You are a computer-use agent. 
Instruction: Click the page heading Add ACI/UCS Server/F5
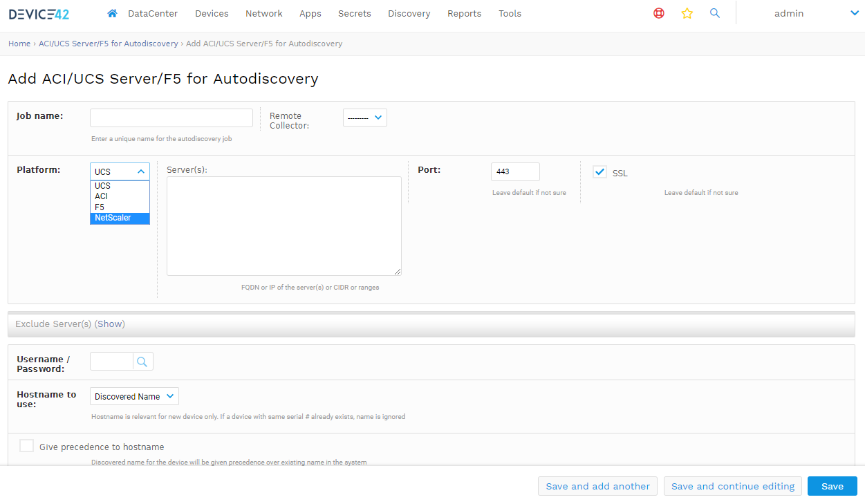(x=163, y=79)
